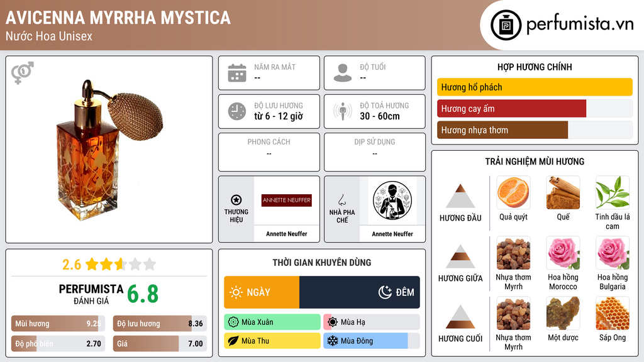Click the Nhựa thơm Myrrh image in Hương giữa

coord(513,253)
